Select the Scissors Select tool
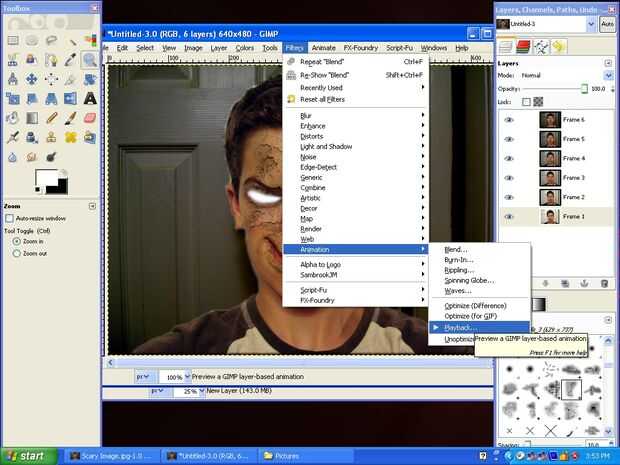This screenshot has height=465, width=620. tap(13, 60)
